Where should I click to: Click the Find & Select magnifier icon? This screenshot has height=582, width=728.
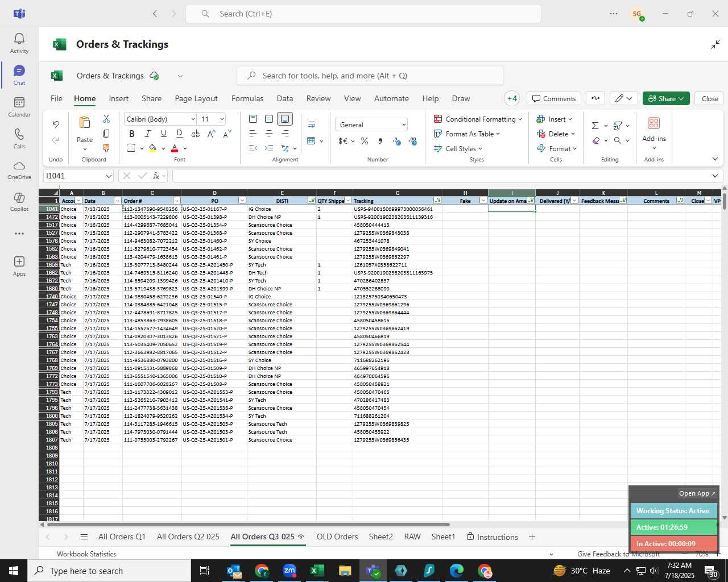click(618, 140)
